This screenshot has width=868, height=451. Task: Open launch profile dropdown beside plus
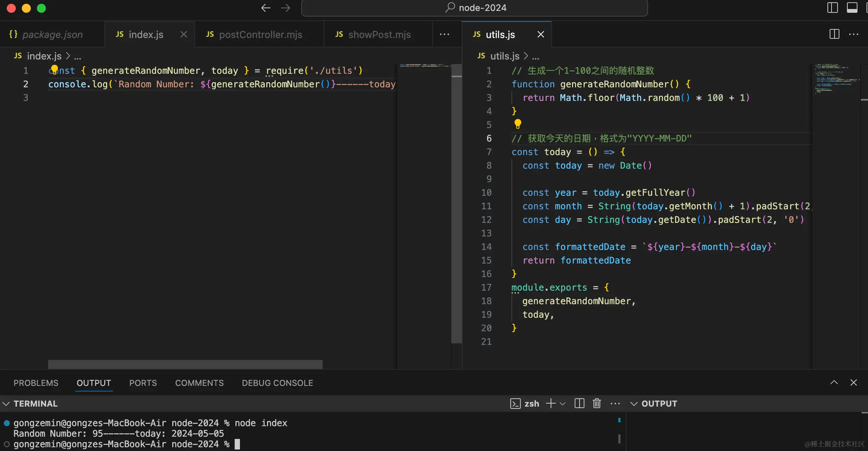click(x=563, y=404)
